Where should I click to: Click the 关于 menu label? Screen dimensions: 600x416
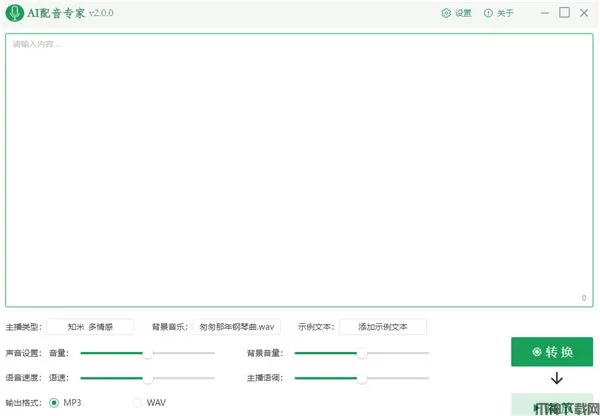[x=505, y=14]
